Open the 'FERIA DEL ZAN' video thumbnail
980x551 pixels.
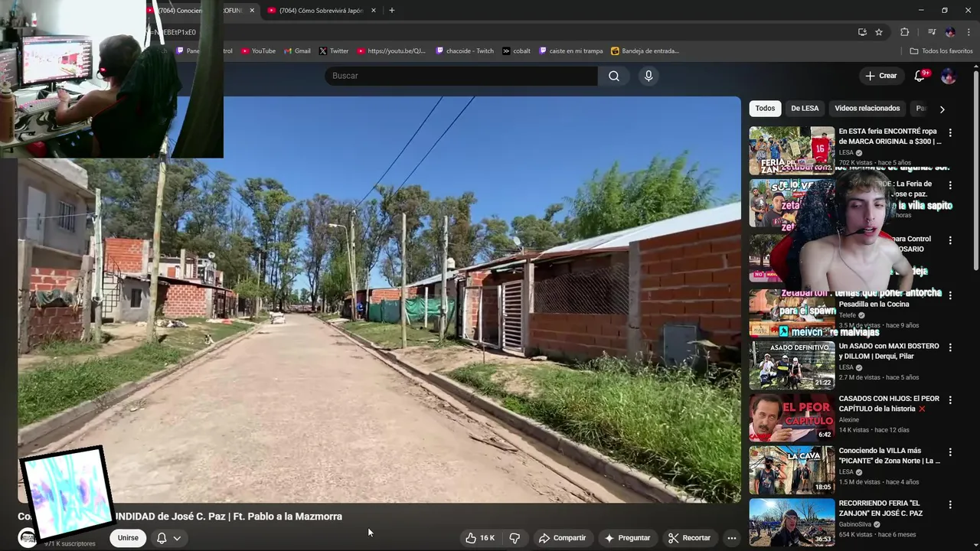pyautogui.click(x=792, y=151)
